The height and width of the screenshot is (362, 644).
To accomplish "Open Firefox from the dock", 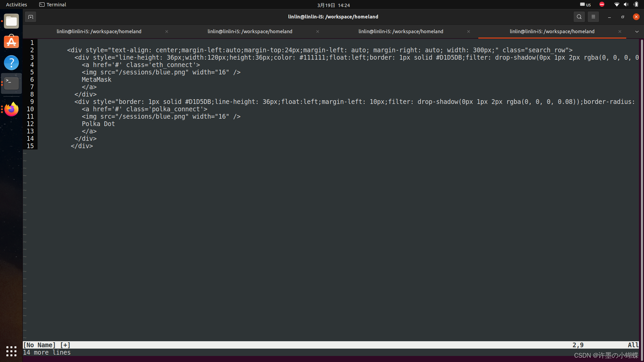I will pyautogui.click(x=11, y=109).
